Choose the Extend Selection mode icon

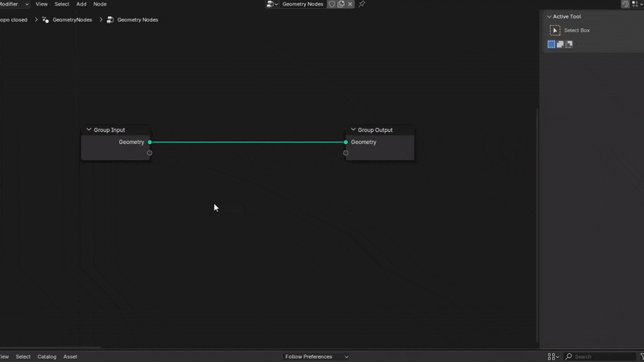click(x=560, y=44)
